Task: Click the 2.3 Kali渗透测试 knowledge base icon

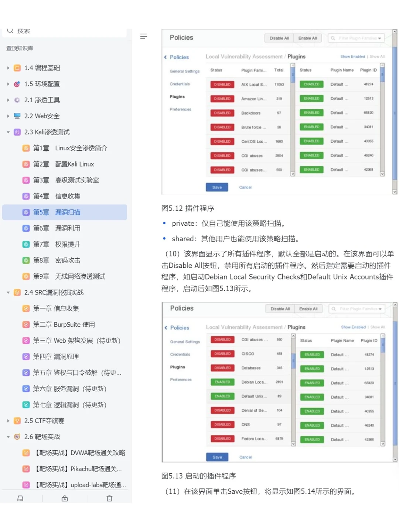Action: (x=17, y=132)
